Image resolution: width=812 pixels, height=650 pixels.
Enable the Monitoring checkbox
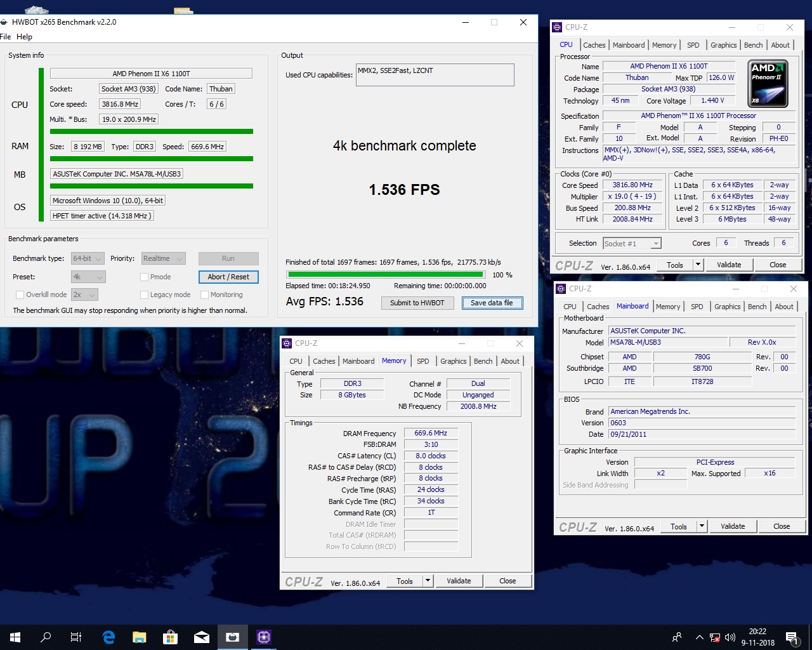[x=205, y=295]
